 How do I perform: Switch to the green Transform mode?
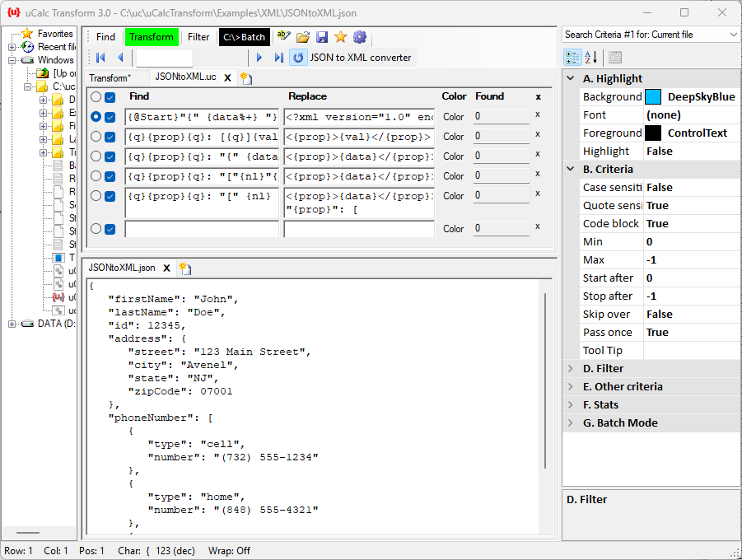(152, 37)
